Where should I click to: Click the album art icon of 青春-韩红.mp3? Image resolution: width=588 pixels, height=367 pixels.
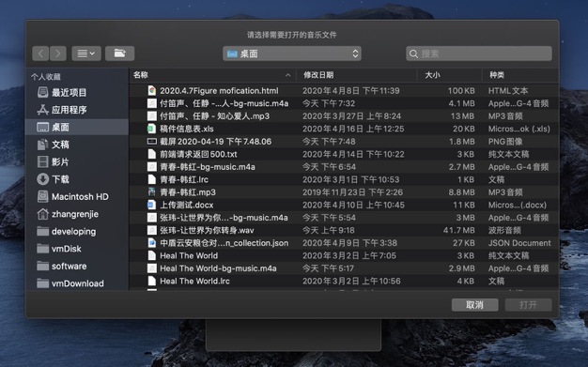(x=151, y=192)
